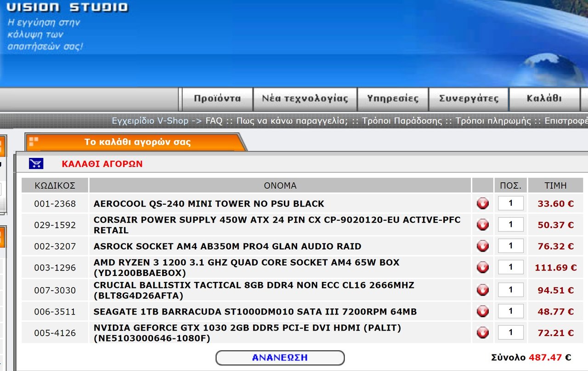Click quantity field for ASROCK AB350M PRO4

point(510,246)
